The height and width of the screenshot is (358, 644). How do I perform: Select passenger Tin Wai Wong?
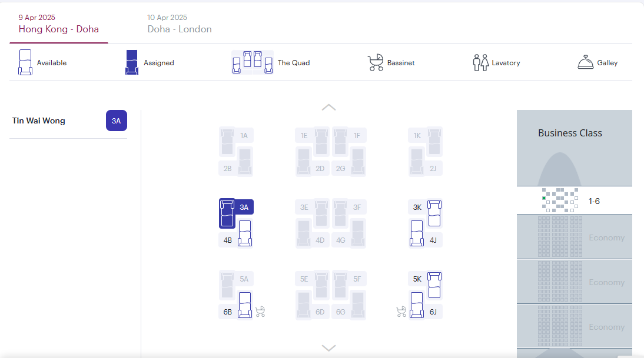39,121
